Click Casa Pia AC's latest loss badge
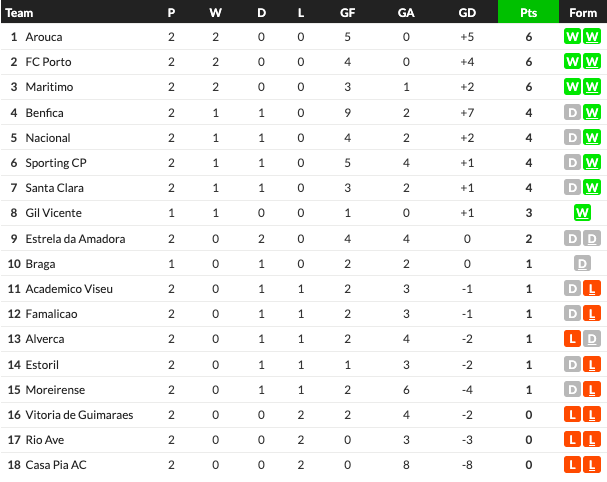This screenshot has width=607, height=482. tap(592, 465)
